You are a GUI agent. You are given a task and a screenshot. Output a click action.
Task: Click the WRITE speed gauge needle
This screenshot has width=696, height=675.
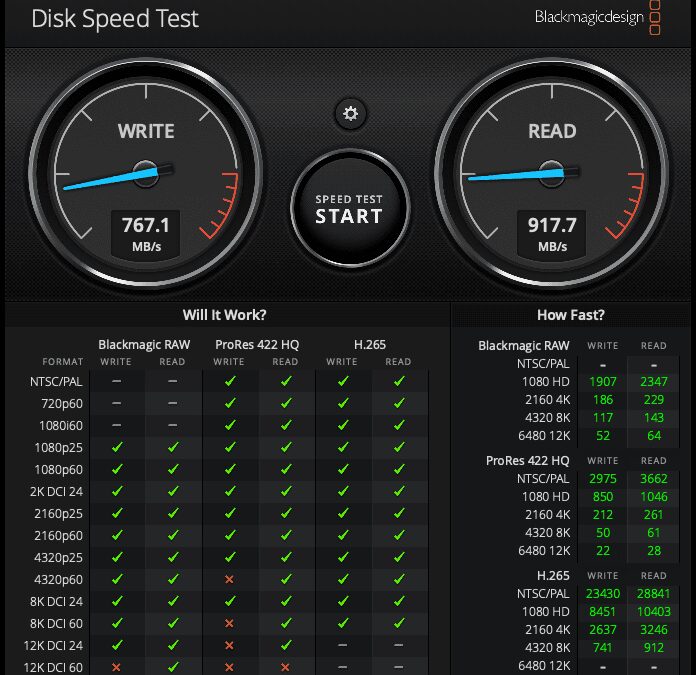tap(110, 177)
